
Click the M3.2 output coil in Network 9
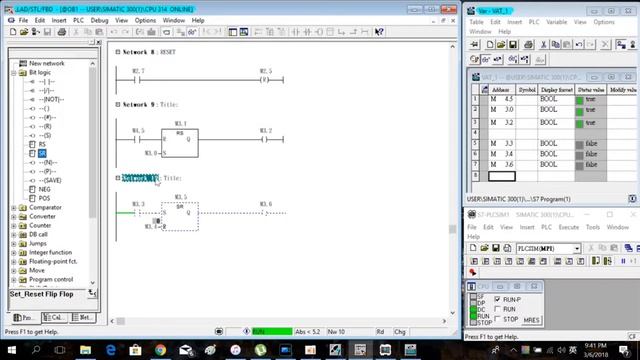(265, 140)
